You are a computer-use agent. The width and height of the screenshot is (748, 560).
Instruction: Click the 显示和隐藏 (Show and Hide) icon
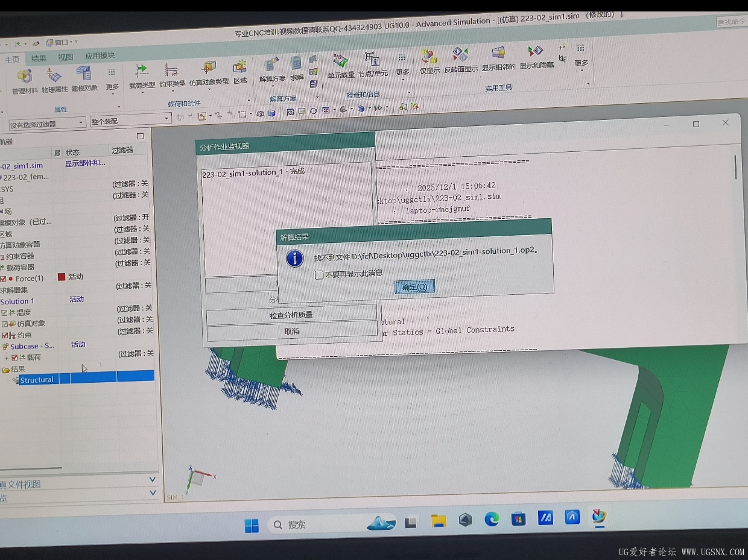(536, 53)
